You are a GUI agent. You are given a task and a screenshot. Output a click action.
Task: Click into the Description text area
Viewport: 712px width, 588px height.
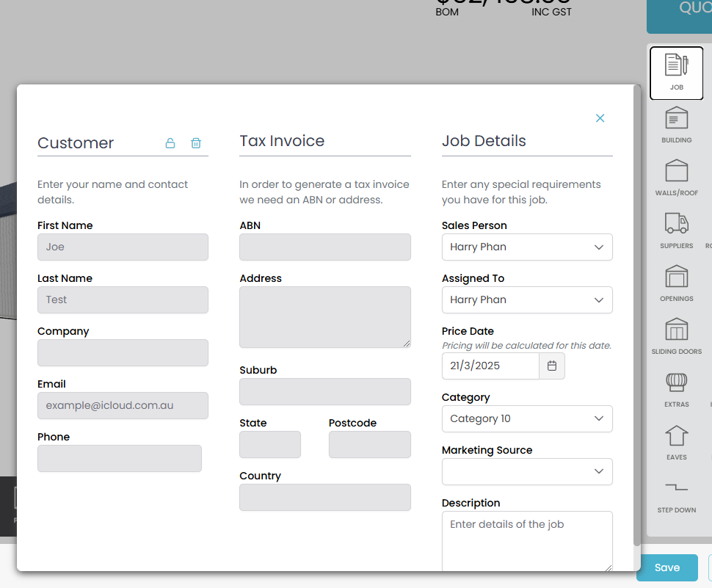pyautogui.click(x=526, y=540)
